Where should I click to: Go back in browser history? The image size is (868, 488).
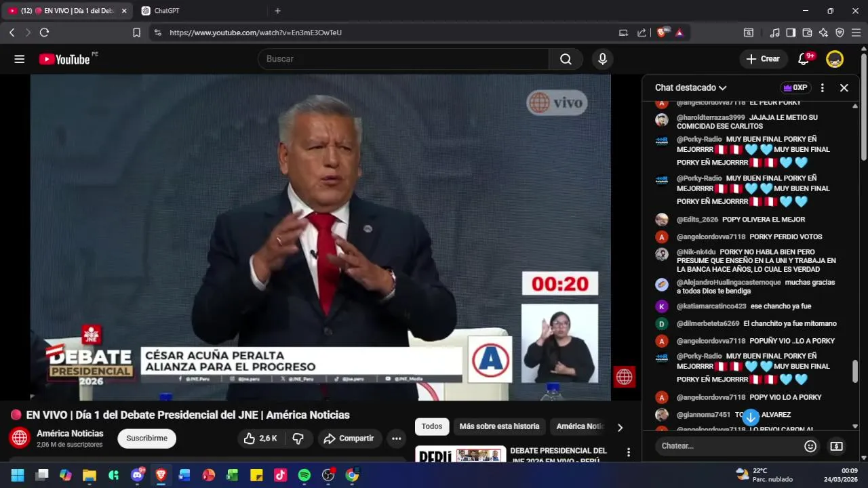[x=12, y=33]
